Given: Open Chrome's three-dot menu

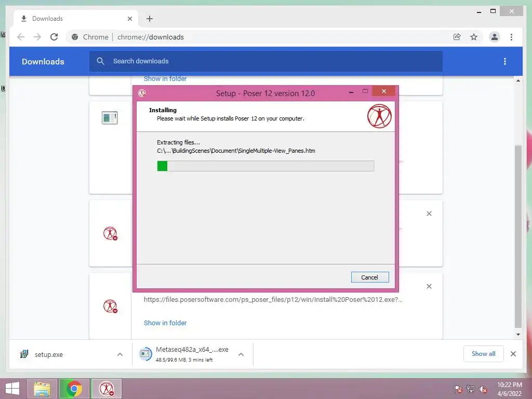Looking at the screenshot, I should (511, 37).
